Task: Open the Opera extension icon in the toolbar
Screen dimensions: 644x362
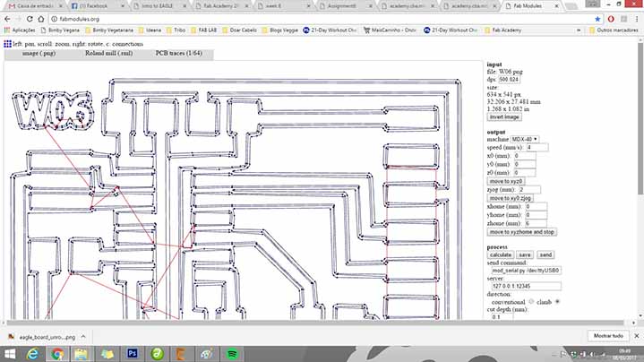Action: [611, 19]
